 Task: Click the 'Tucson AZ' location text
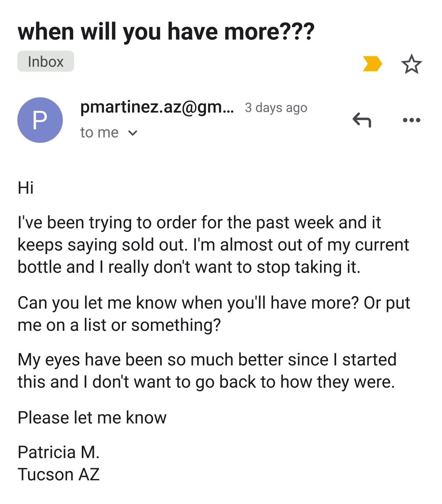point(59,474)
